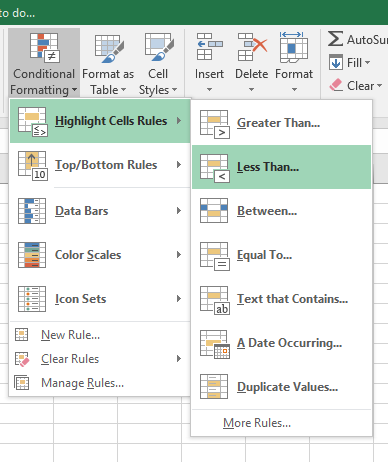Click the Delete cells icon
The image size is (388, 462).
click(252, 46)
